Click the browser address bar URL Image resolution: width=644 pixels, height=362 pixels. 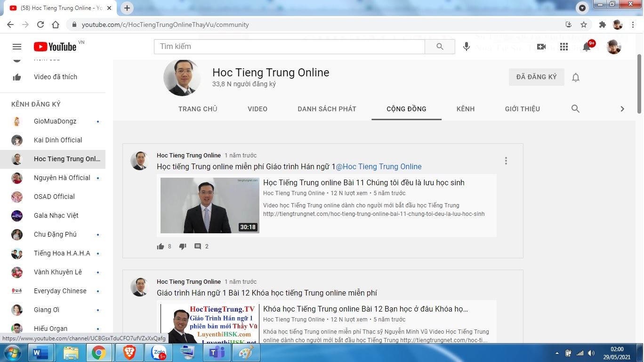[x=165, y=25]
